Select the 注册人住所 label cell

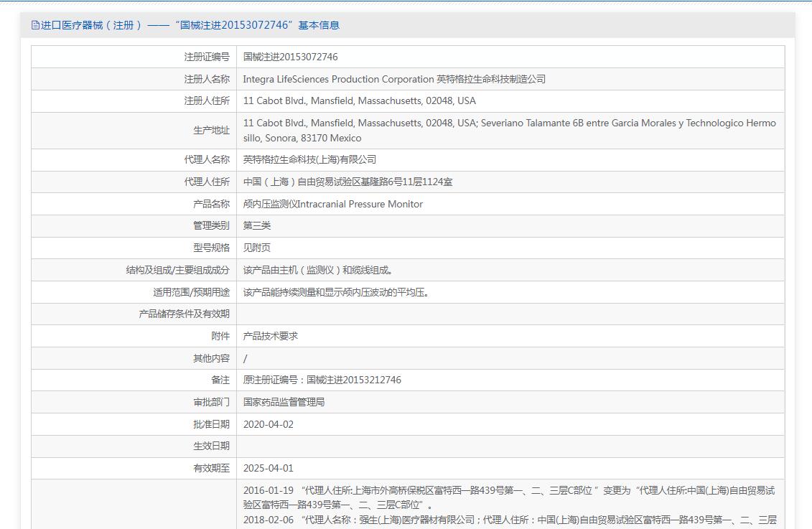pos(207,100)
